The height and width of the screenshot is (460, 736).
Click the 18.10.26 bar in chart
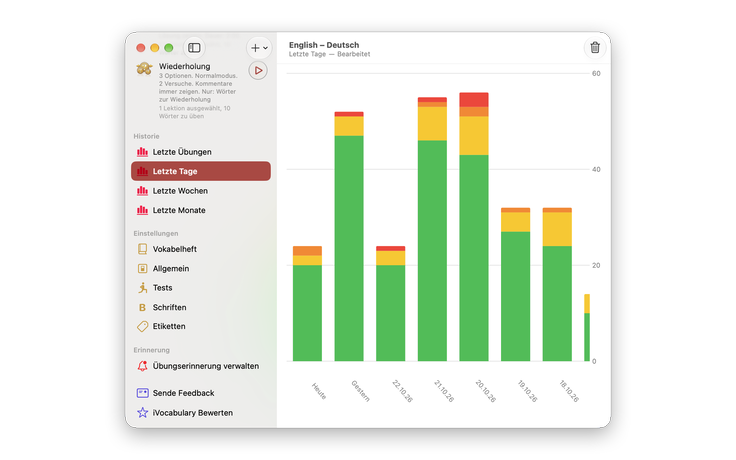(557, 284)
